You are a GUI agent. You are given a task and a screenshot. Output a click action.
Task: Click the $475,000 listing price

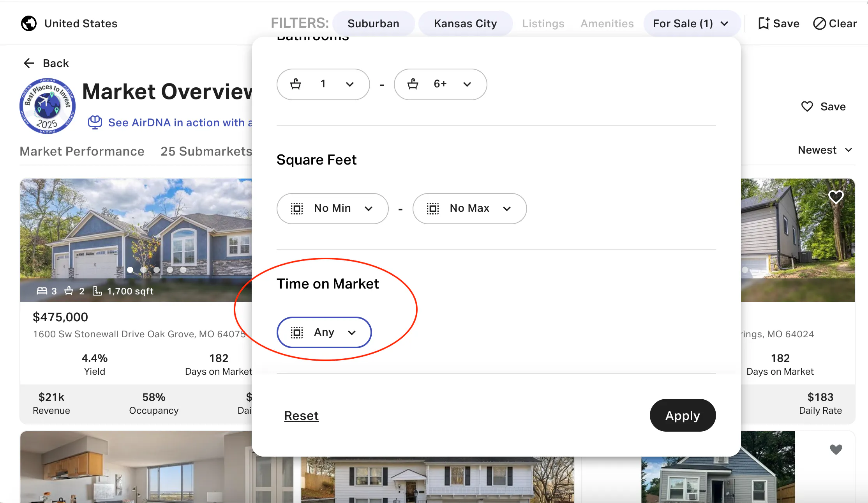click(x=60, y=317)
